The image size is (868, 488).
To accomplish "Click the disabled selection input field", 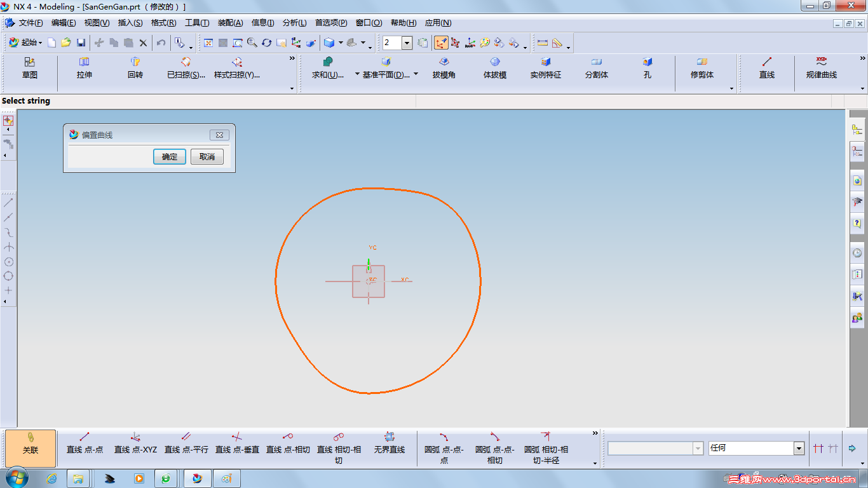I will tap(655, 448).
